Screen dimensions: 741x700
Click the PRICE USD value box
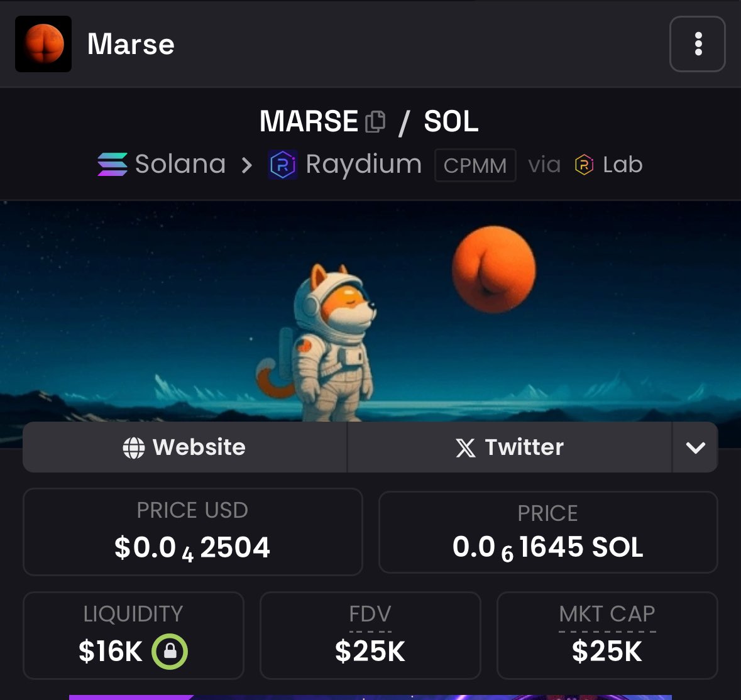tap(193, 532)
